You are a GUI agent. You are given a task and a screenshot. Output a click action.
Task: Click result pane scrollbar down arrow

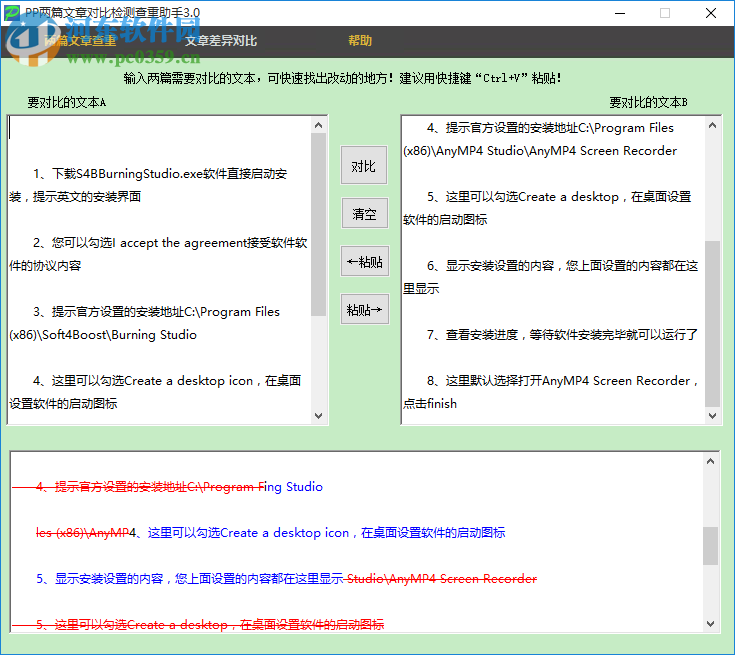tap(711, 624)
